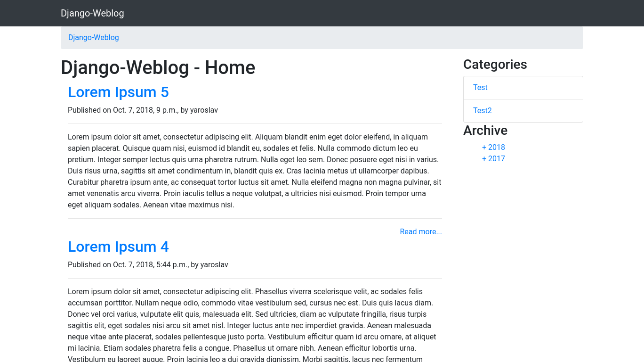Select the Test category
This screenshot has height=362, width=644.
[x=480, y=88]
